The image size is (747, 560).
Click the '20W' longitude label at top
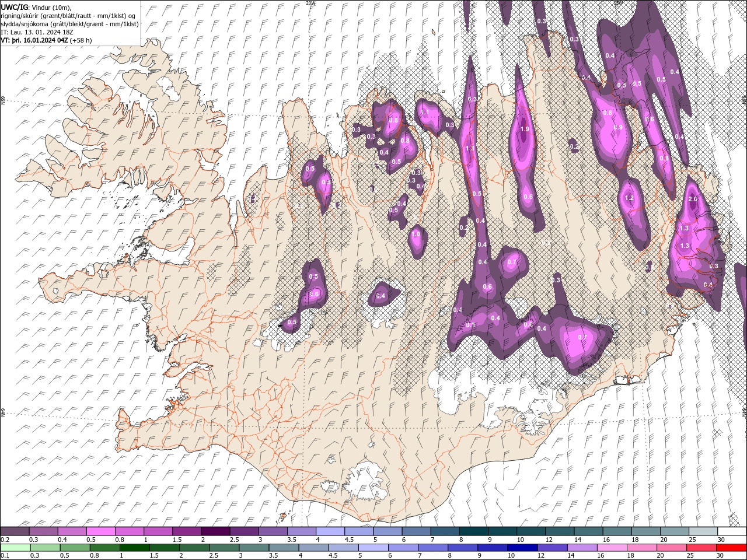click(310, 3)
